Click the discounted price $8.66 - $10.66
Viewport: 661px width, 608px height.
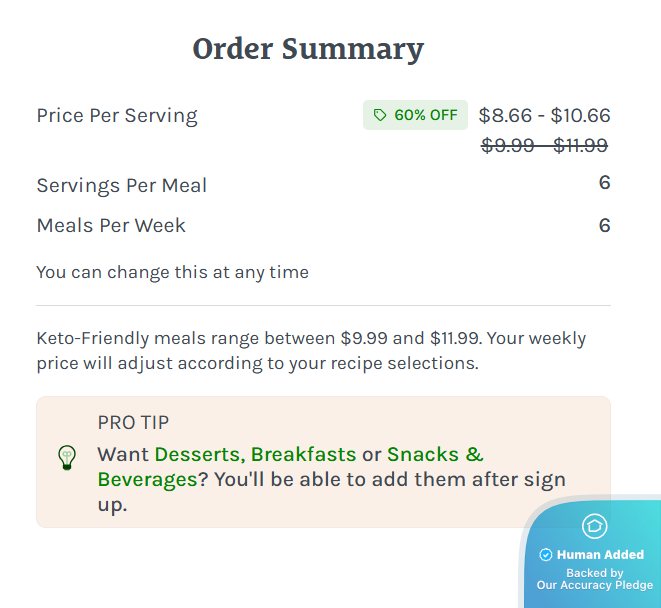[544, 115]
